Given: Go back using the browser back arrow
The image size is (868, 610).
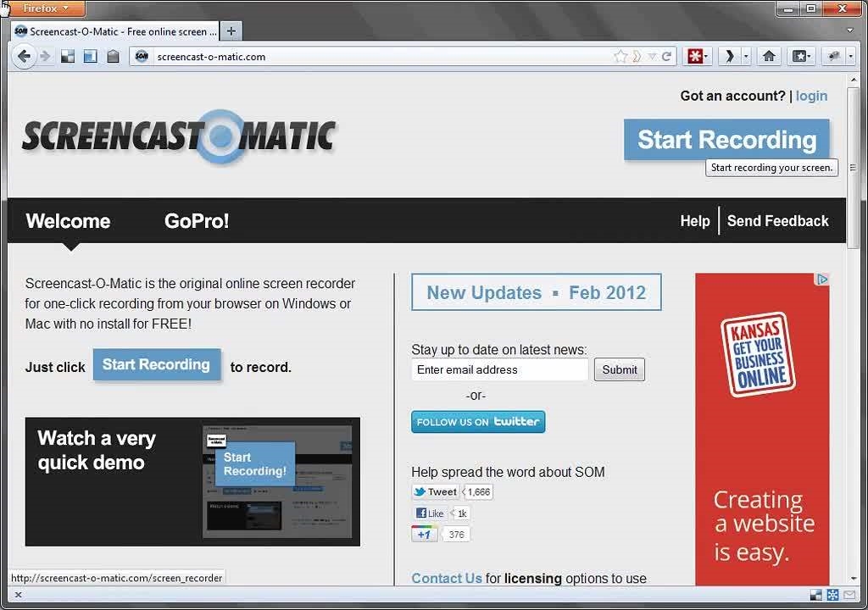Looking at the screenshot, I should (x=24, y=56).
